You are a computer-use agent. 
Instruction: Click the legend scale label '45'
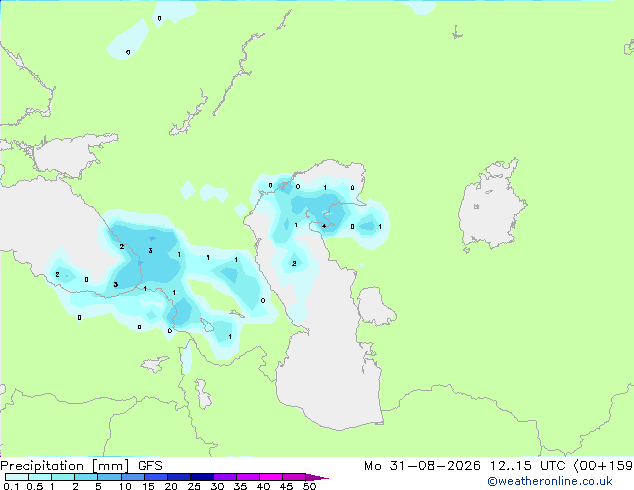[286, 486]
